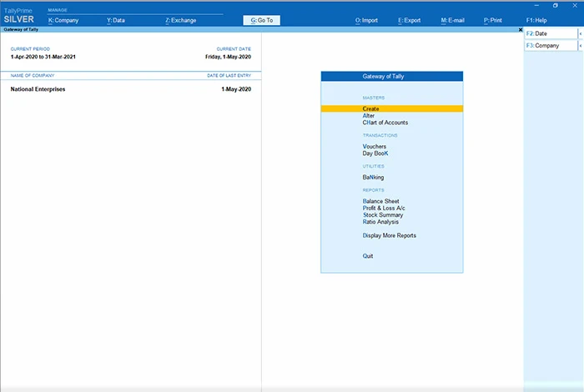Restore down the TallyPrime window
The width and height of the screenshot is (584, 392).
[556, 6]
